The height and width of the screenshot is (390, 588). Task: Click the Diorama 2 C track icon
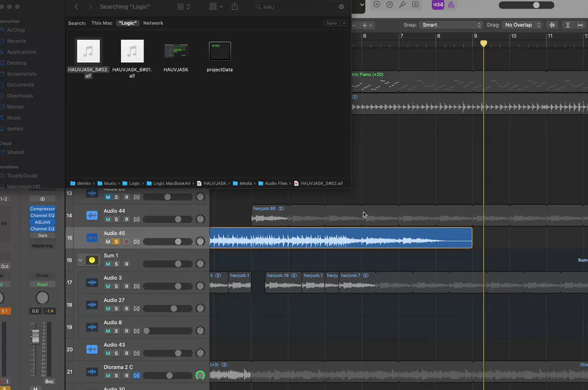click(x=92, y=372)
